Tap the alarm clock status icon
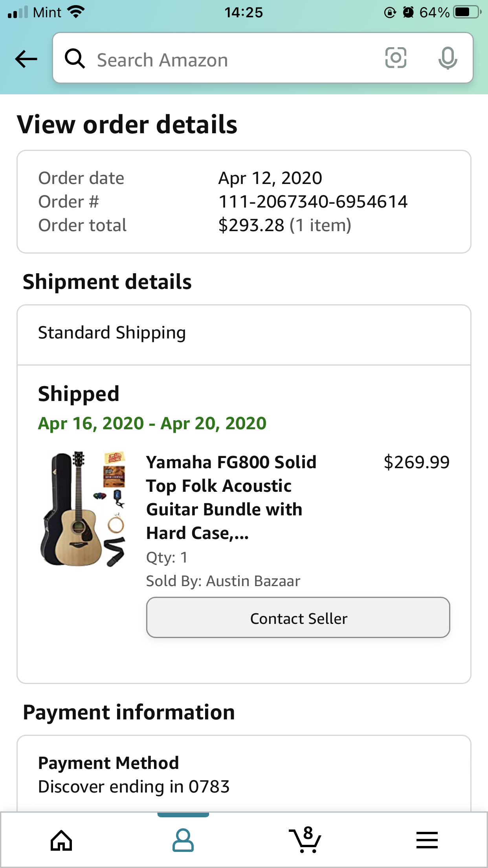Image resolution: width=488 pixels, height=868 pixels. [x=409, y=13]
